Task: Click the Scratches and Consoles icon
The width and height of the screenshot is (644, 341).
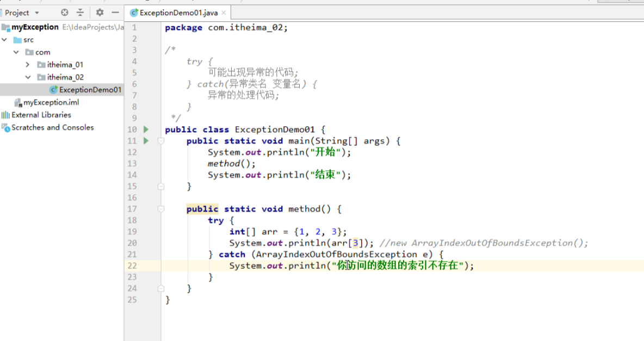Action: 5,128
